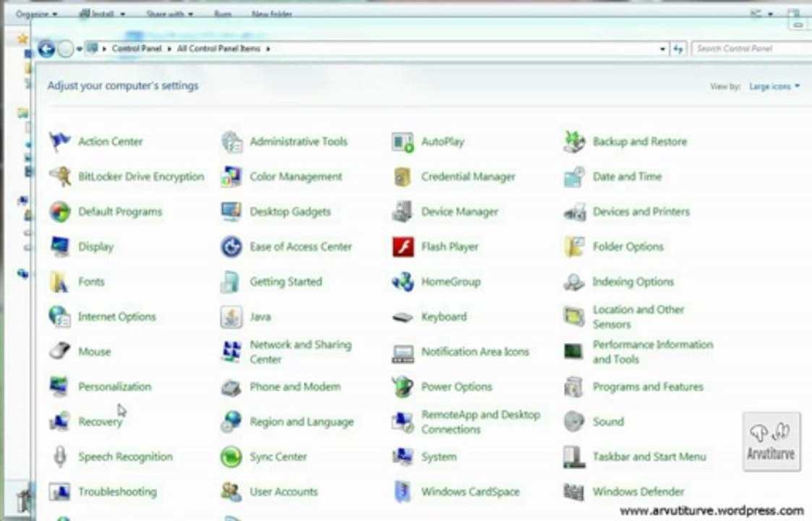This screenshot has width=812, height=521.
Task: Click the Troubleshooting link
Action: [118, 491]
